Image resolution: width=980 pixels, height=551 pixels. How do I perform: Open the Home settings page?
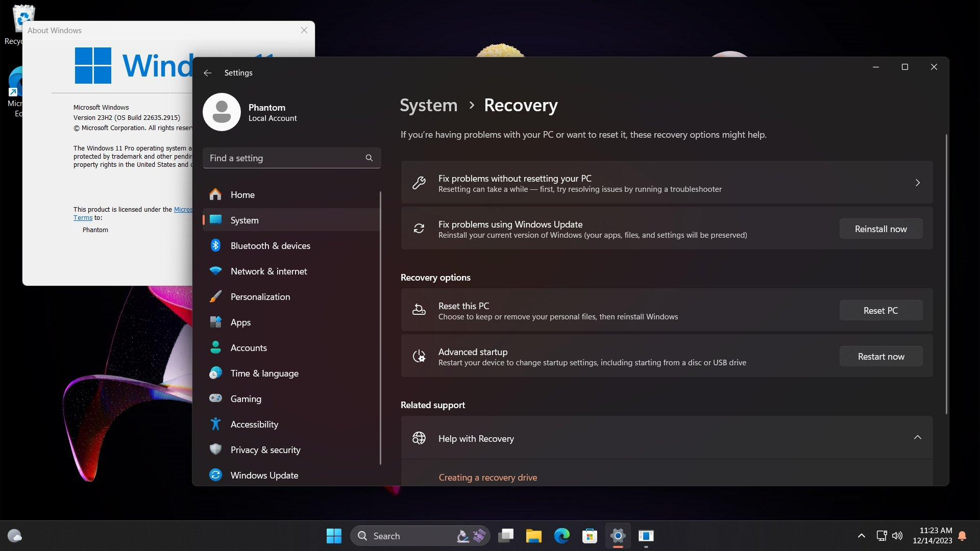[x=291, y=194]
